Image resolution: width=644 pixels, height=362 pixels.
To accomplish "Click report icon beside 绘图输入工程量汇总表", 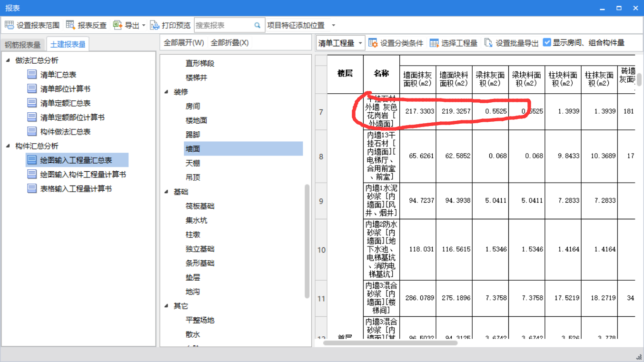I will [x=32, y=160].
